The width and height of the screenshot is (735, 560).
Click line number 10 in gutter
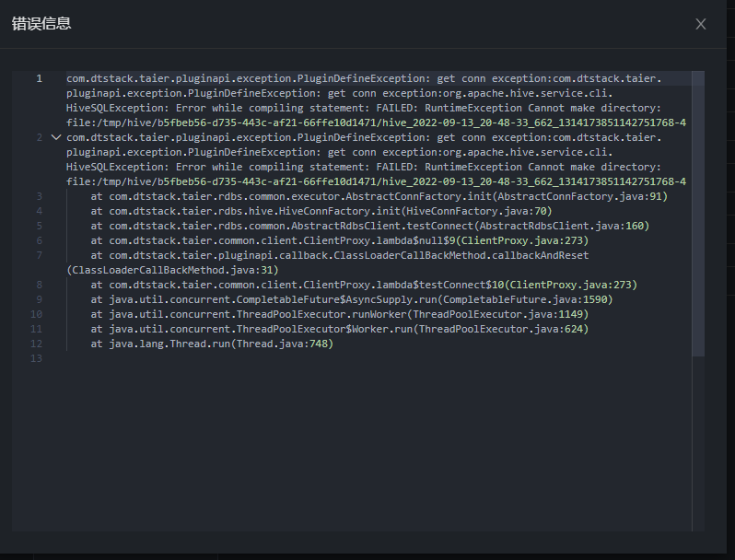coord(37,314)
